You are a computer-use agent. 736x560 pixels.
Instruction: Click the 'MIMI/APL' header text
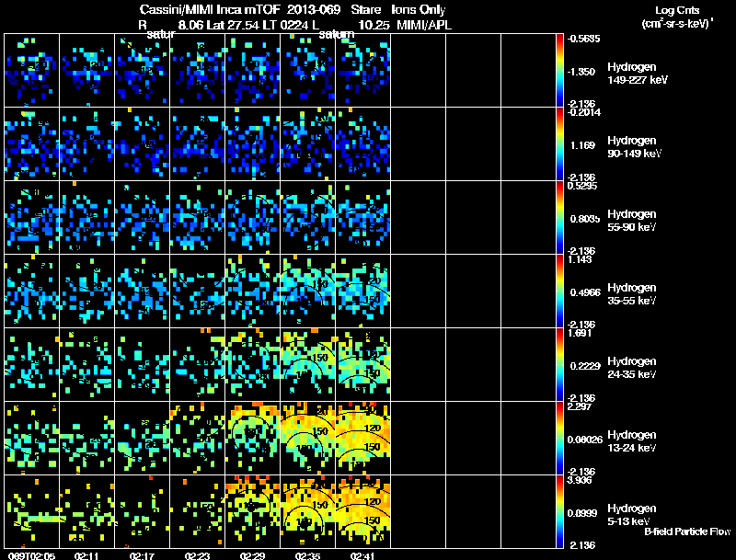pyautogui.click(x=424, y=25)
